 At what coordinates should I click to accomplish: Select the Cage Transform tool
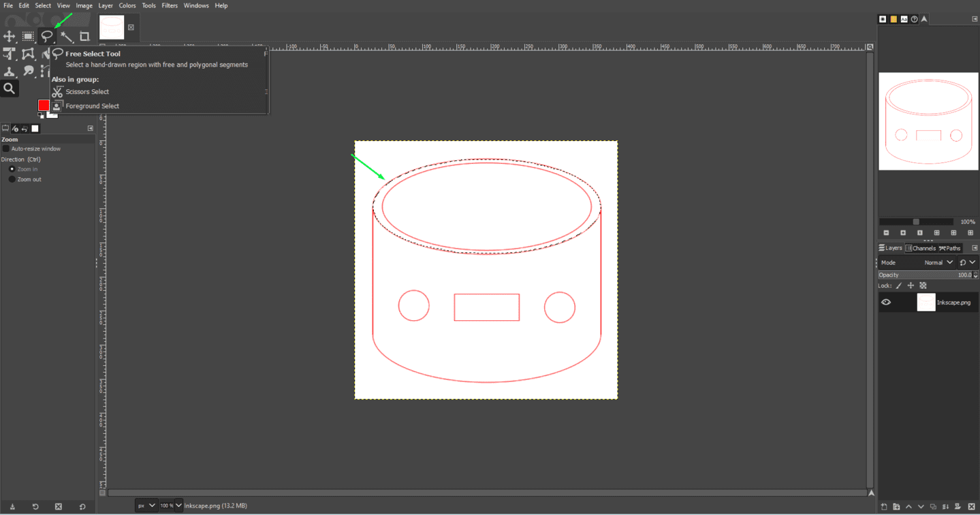28,54
